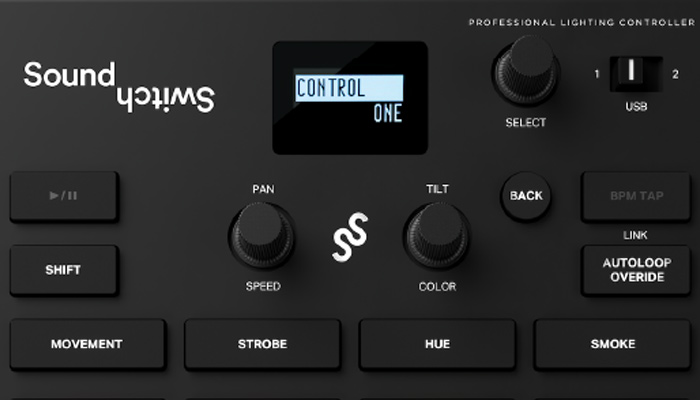Click the LINK label below BPM TAP
This screenshot has width=700, height=400.
tap(635, 235)
